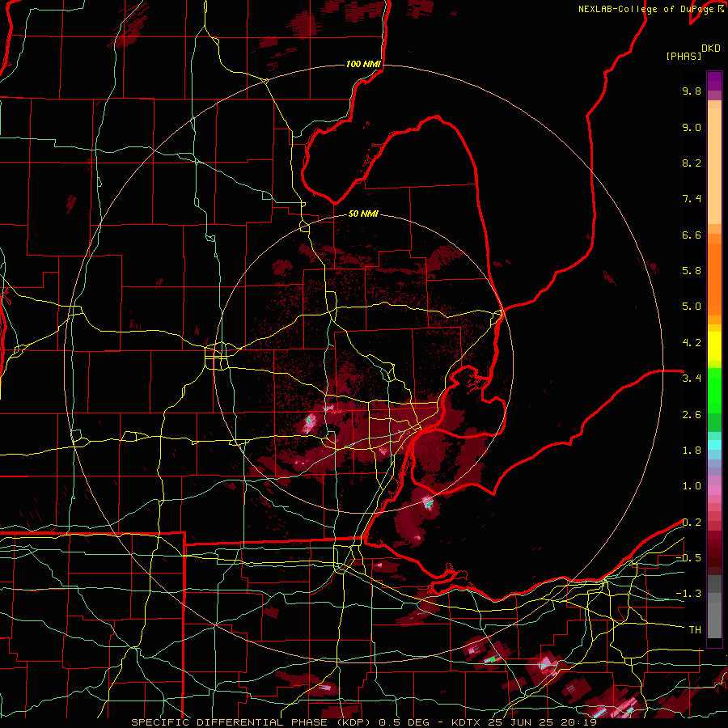Click the 9.8 value on color scale
728x728 pixels.
692,91
